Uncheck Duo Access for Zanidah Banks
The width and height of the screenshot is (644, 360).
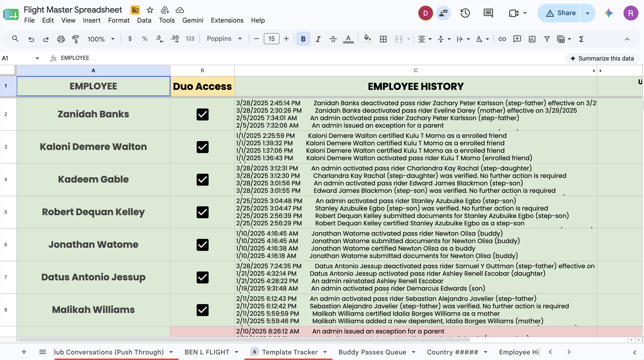202,114
